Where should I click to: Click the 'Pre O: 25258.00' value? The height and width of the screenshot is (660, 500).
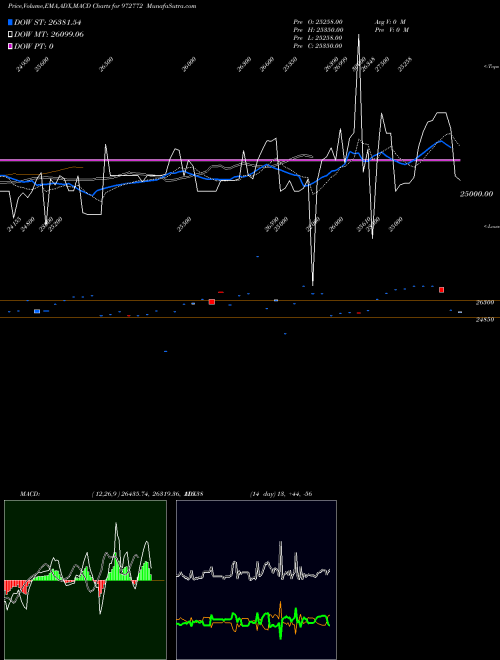[318, 22]
